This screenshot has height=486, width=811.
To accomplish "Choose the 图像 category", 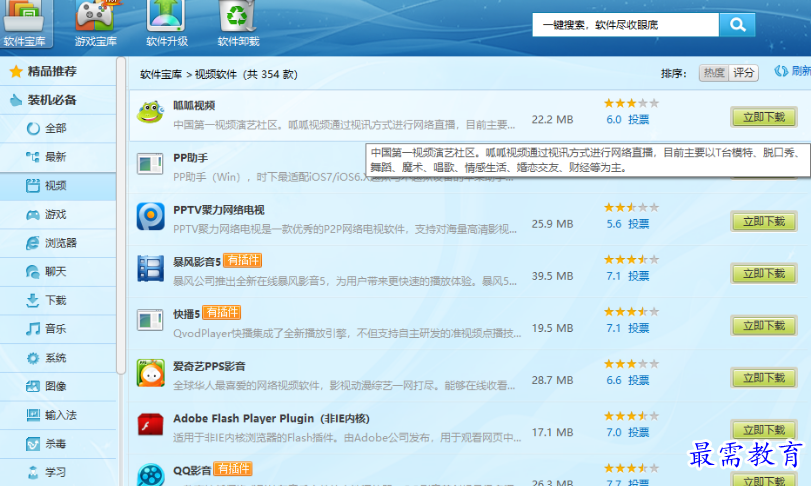I will (x=58, y=386).
